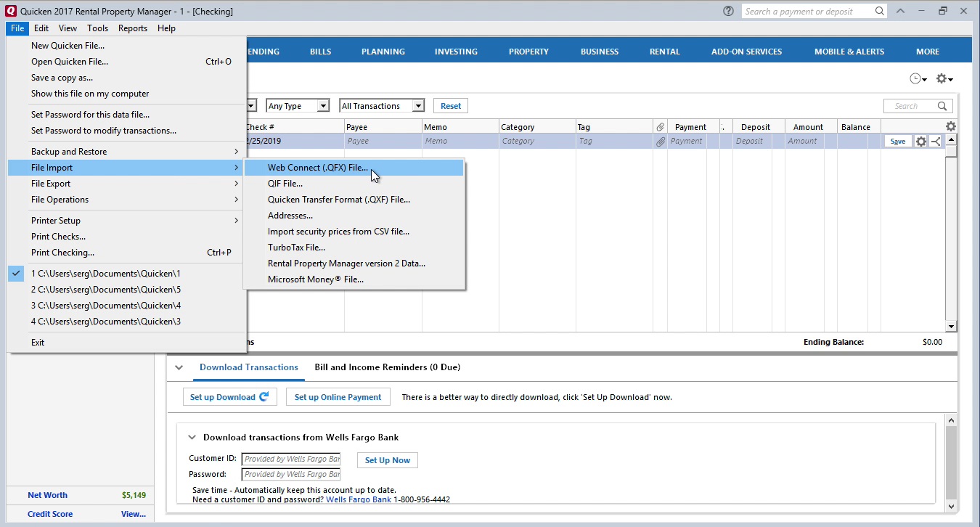This screenshot has height=527, width=980.
Task: Click the Set Up Now button
Action: 388,460
